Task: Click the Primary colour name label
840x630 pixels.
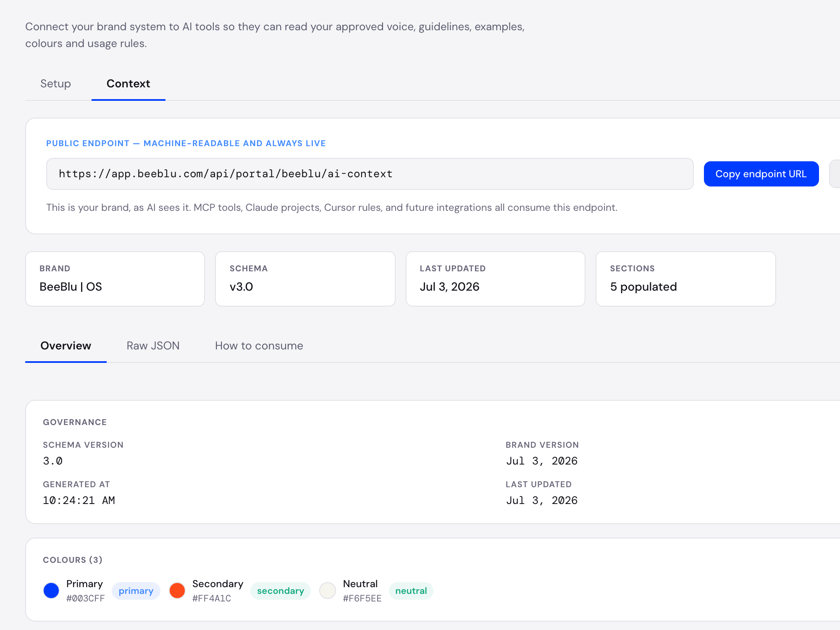Action: tap(84, 584)
